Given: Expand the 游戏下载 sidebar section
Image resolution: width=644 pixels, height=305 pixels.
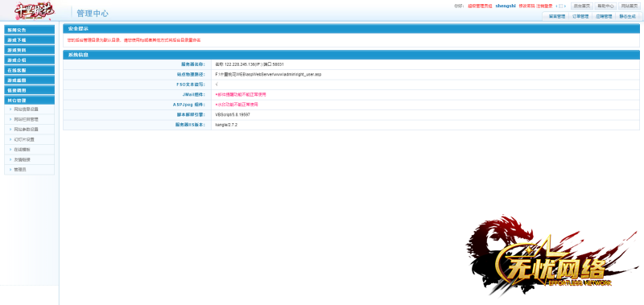Looking at the screenshot, I should click(30, 39).
